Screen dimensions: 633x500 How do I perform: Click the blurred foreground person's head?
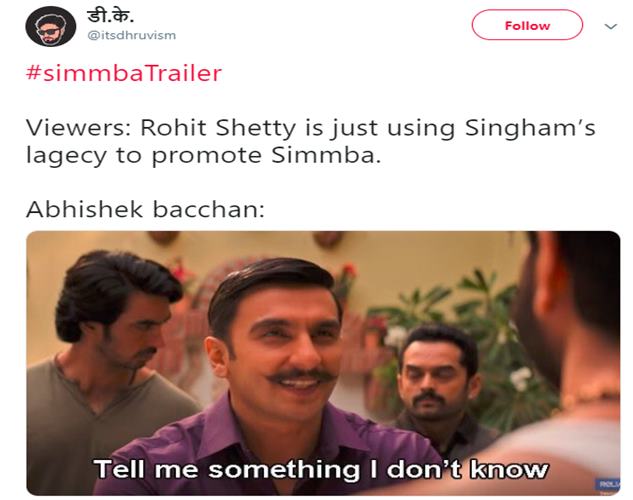pos(571,307)
